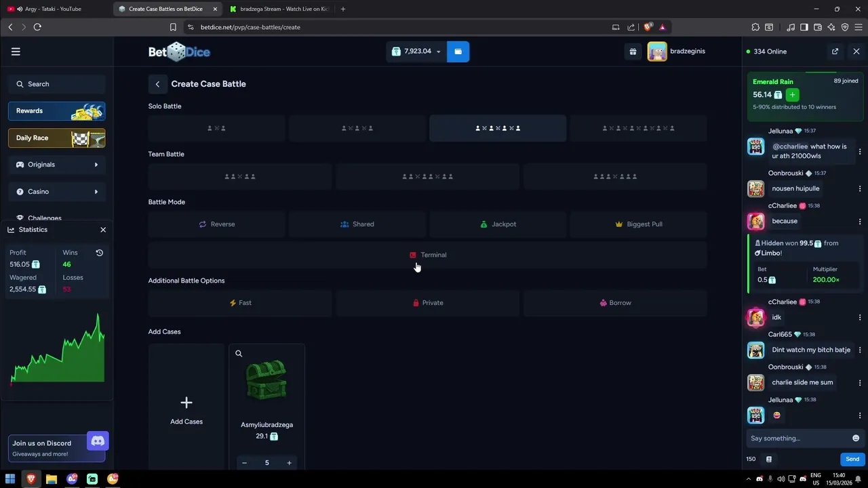The image size is (868, 488).
Task: Select four-player solo battle
Action: click(x=498, y=128)
